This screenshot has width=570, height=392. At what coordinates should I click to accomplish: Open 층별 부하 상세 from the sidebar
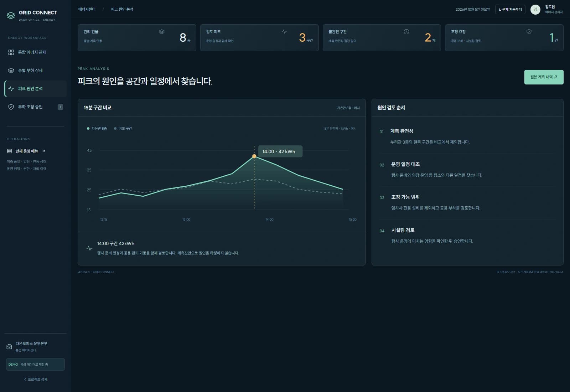click(x=35, y=71)
